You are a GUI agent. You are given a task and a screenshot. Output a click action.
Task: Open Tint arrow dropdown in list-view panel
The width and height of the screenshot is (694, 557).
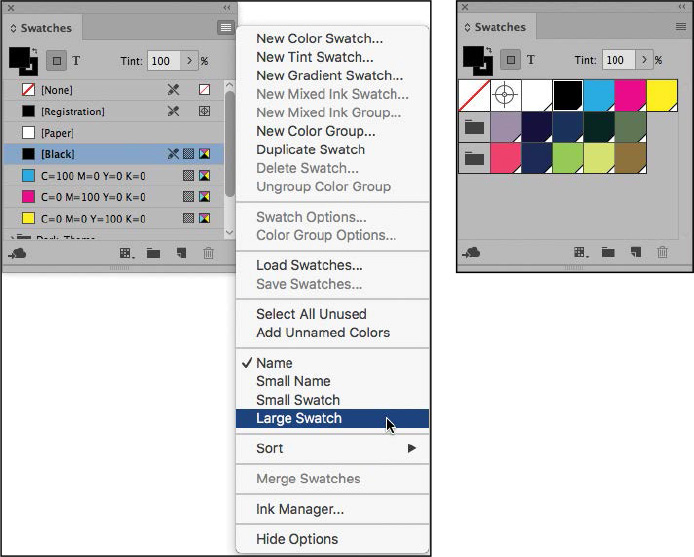pos(189,61)
